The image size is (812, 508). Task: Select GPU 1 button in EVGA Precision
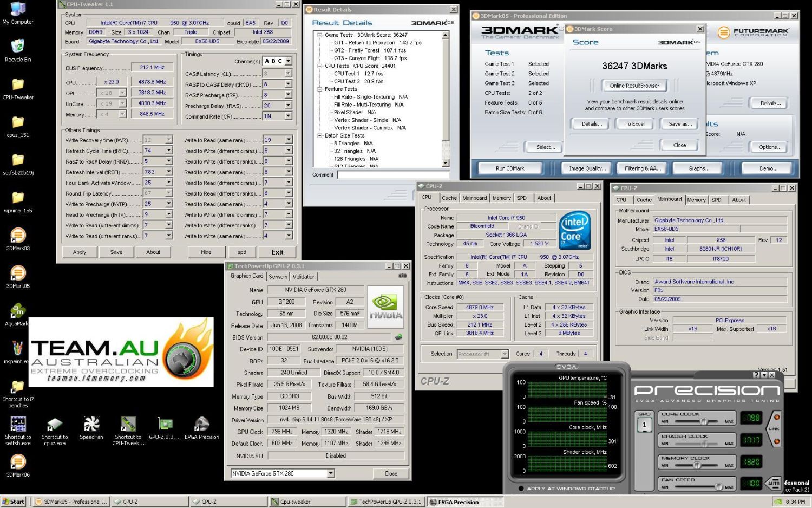pos(644,425)
